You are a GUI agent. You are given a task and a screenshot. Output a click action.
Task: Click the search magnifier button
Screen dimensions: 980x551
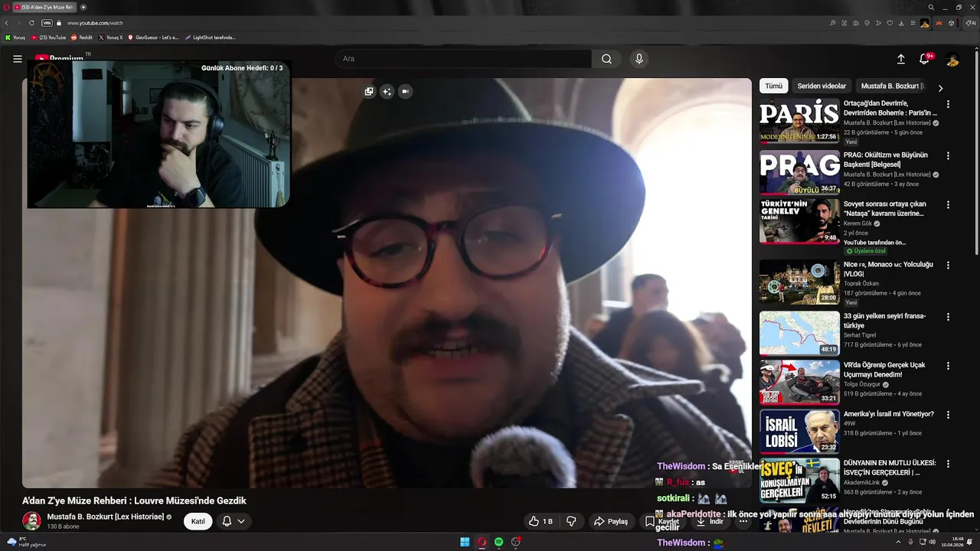coord(606,59)
